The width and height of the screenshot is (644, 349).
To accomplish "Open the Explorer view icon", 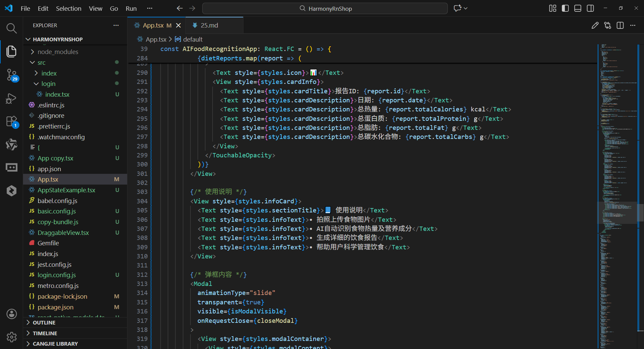I will click(11, 51).
